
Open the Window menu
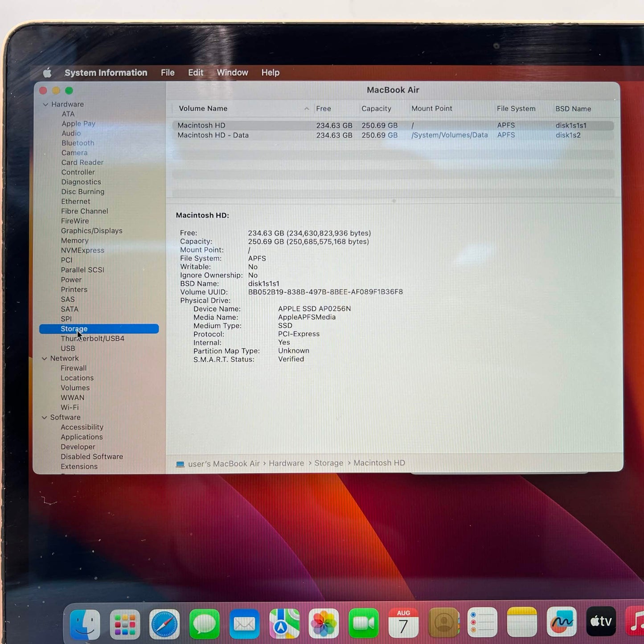(232, 73)
